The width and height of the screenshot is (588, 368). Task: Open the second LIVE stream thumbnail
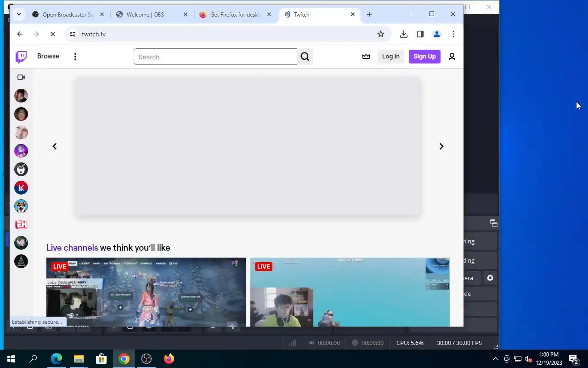tap(350, 292)
